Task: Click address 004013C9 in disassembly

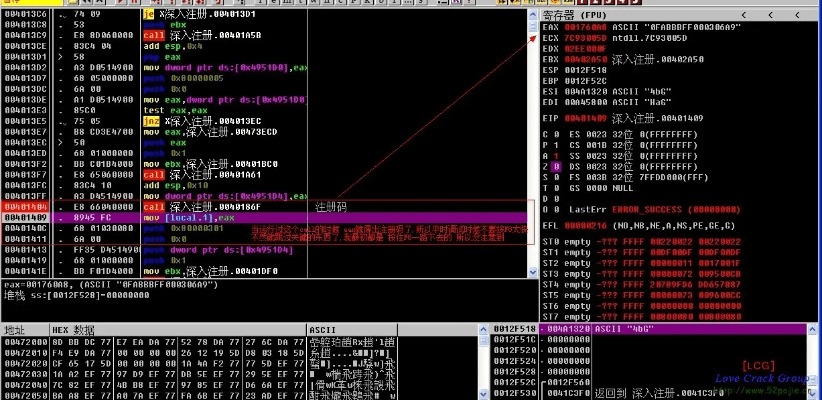Action: click(x=26, y=36)
